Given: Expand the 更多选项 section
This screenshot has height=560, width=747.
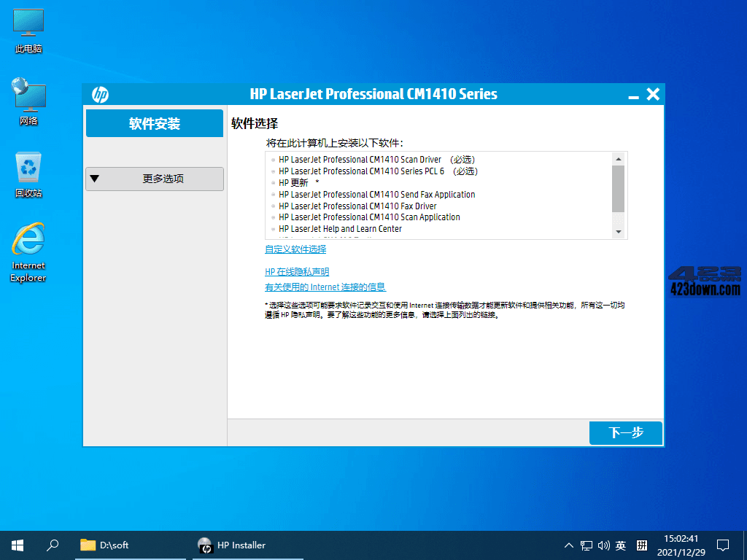Looking at the screenshot, I should pyautogui.click(x=154, y=179).
